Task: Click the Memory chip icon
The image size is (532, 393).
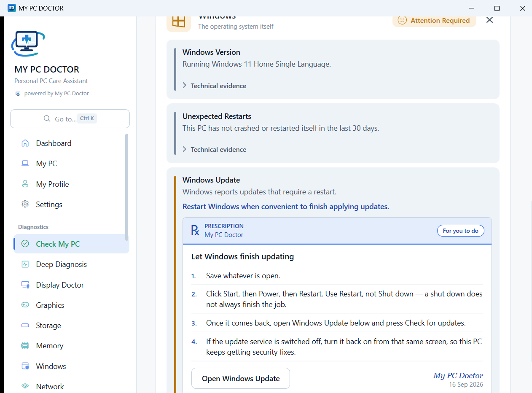Action: tap(25, 346)
